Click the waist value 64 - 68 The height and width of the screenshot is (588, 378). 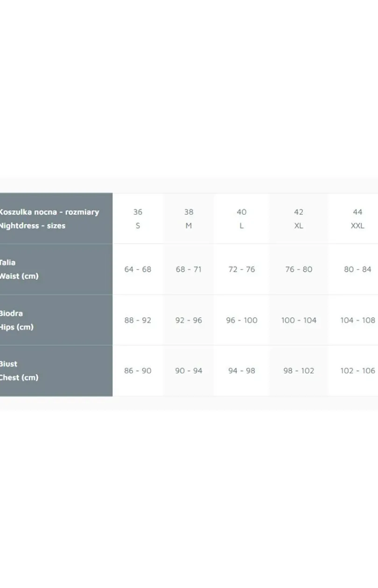click(x=138, y=269)
